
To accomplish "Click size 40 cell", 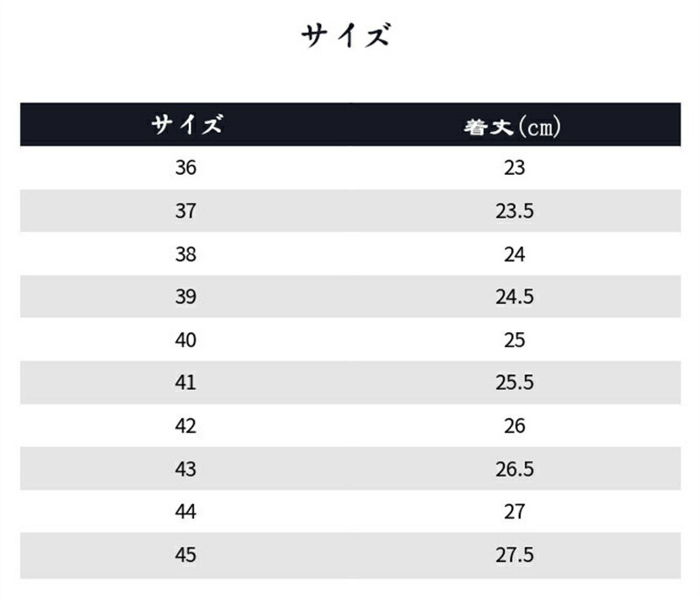I will (185, 340).
